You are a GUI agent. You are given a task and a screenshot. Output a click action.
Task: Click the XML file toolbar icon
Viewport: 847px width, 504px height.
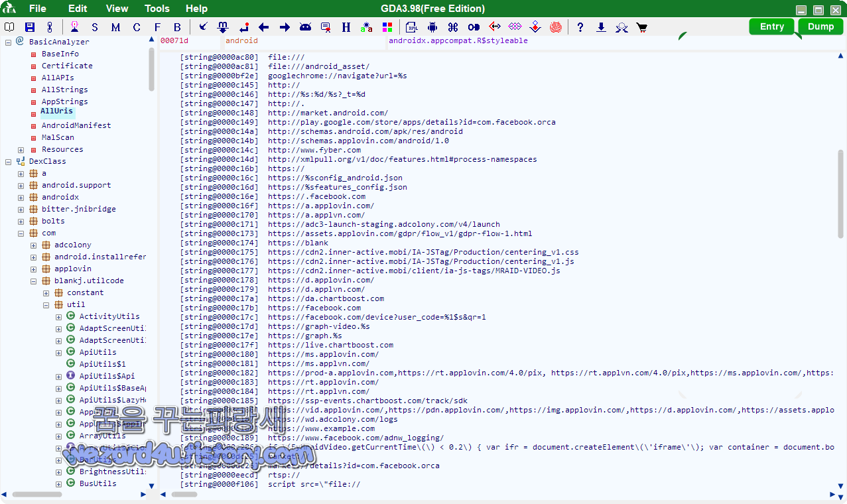click(412, 27)
